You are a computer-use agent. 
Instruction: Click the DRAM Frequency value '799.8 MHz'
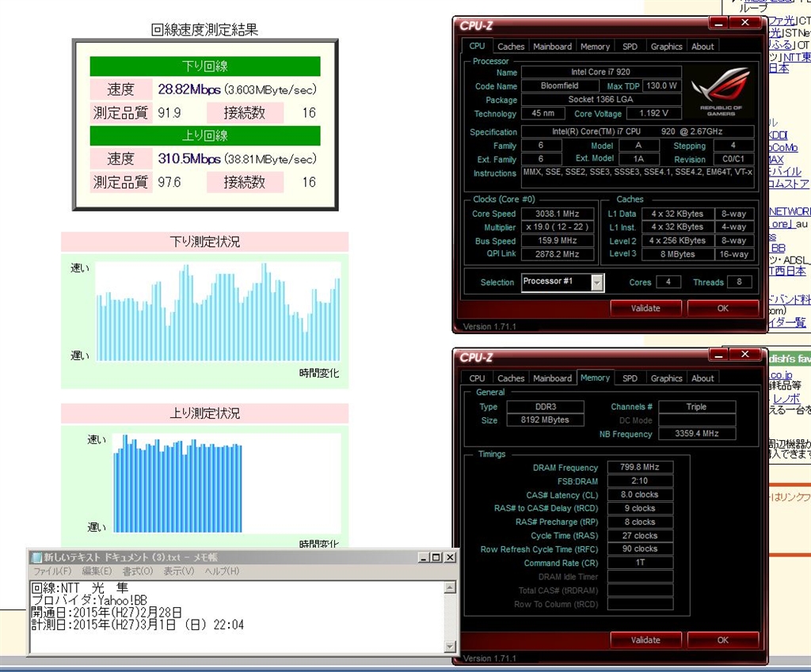640,467
